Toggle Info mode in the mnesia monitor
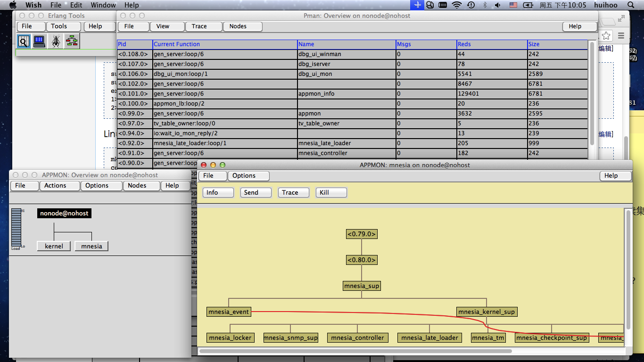The image size is (644, 362). click(218, 192)
